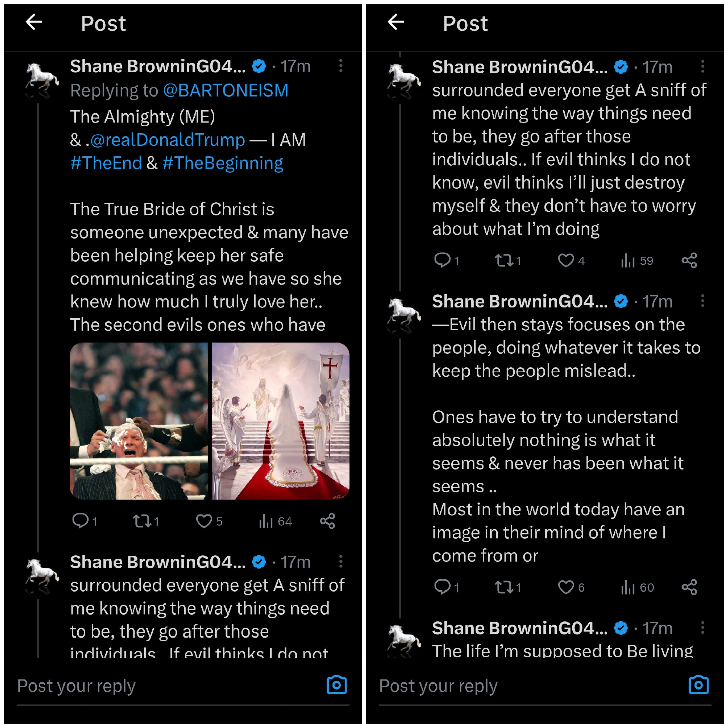Open the #TheBeginning hashtag

tap(223, 164)
